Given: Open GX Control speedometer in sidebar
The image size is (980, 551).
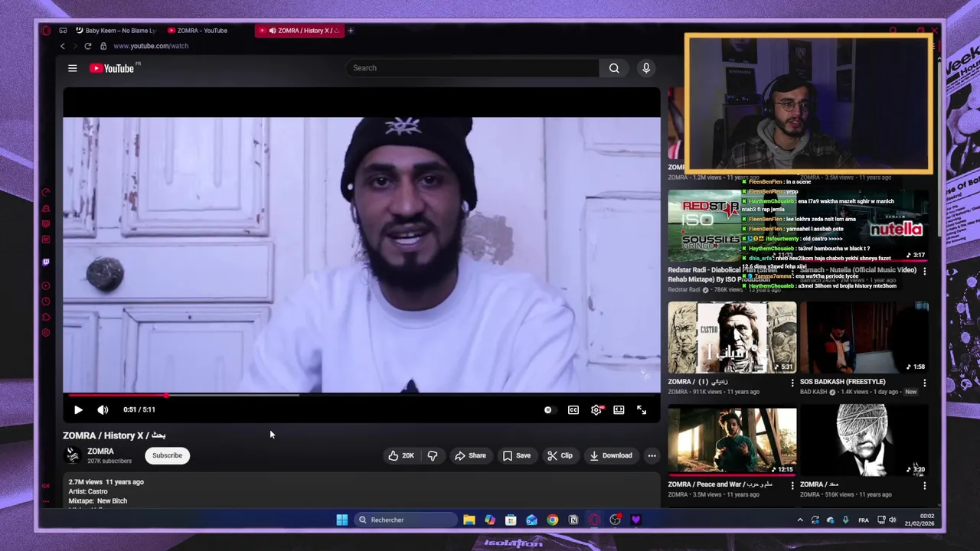Looking at the screenshot, I should pos(46,193).
